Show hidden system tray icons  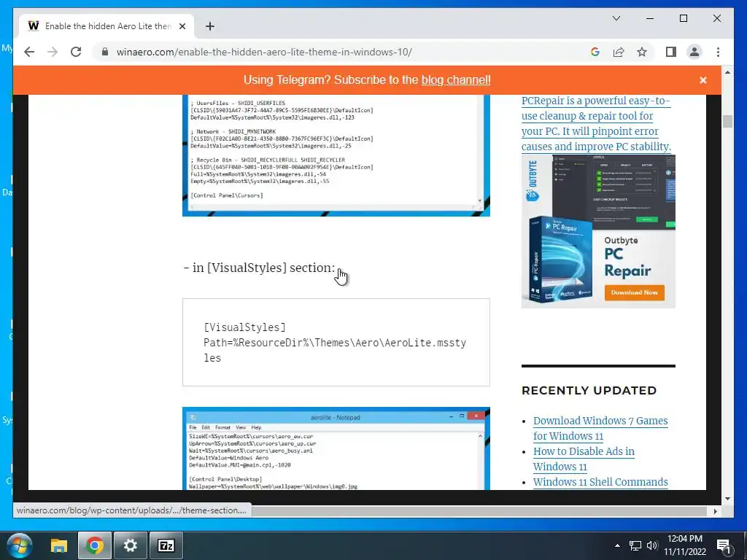(617, 545)
